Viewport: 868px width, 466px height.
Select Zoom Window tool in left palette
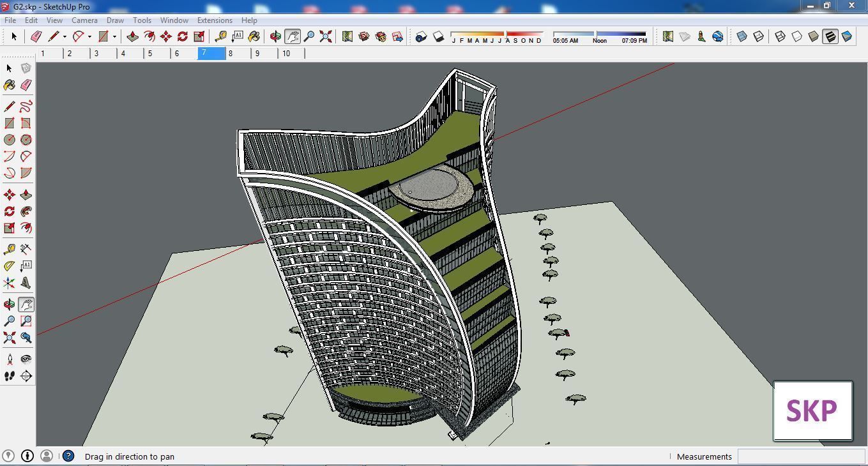pyautogui.click(x=26, y=320)
